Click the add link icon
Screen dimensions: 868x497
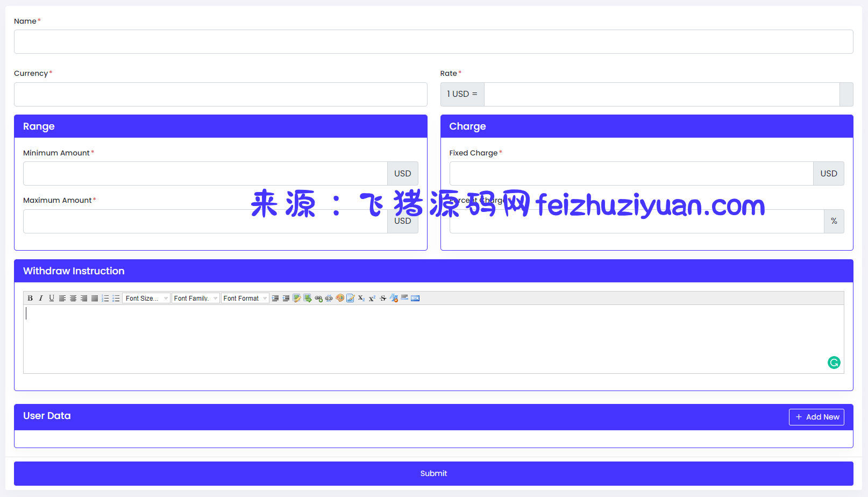[x=318, y=298]
